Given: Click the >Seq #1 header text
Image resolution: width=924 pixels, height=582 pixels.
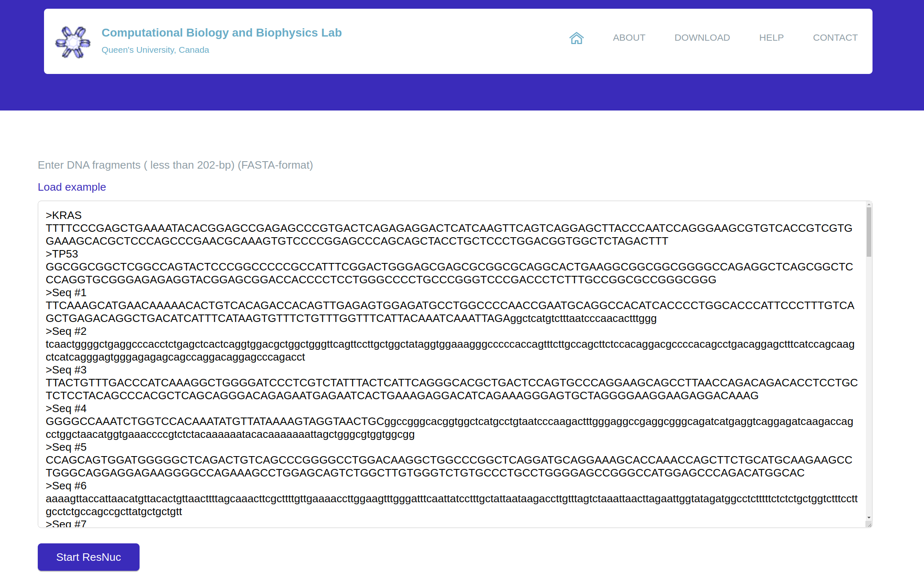Looking at the screenshot, I should point(66,292).
